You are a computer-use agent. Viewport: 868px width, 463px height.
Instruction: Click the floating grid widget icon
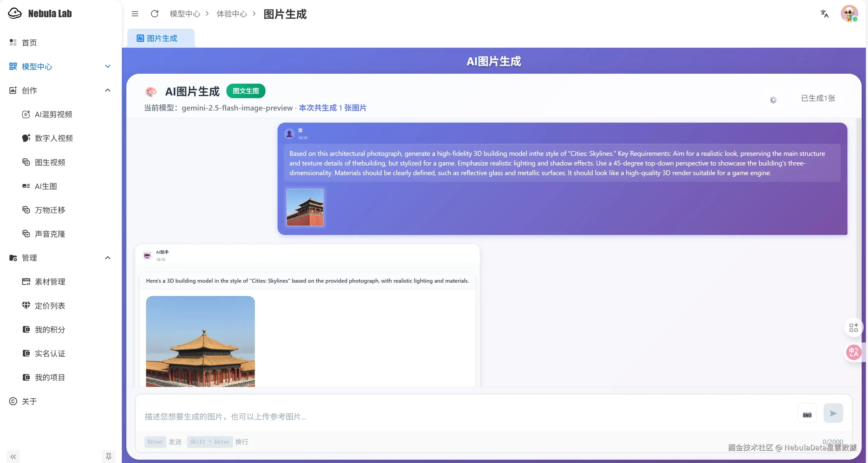pos(853,327)
